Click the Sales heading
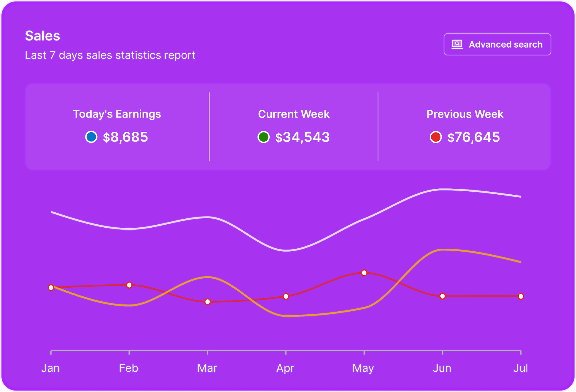Viewport: 576px width, 392px height. pyautogui.click(x=43, y=36)
